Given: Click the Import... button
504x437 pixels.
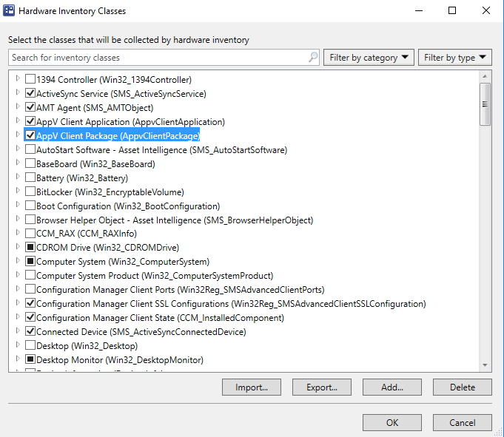Looking at the screenshot, I should pyautogui.click(x=252, y=387).
